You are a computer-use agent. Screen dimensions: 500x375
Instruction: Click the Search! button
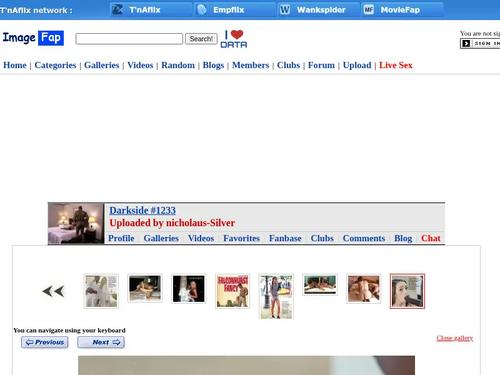(x=201, y=39)
